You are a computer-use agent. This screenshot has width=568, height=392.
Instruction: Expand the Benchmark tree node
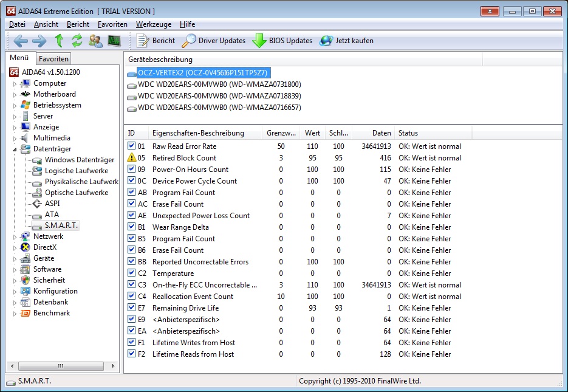point(15,314)
